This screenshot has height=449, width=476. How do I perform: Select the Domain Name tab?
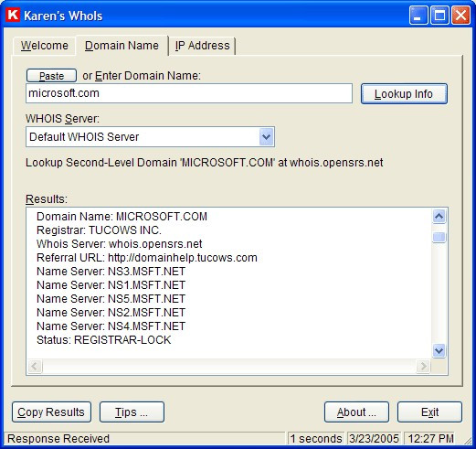(x=122, y=46)
